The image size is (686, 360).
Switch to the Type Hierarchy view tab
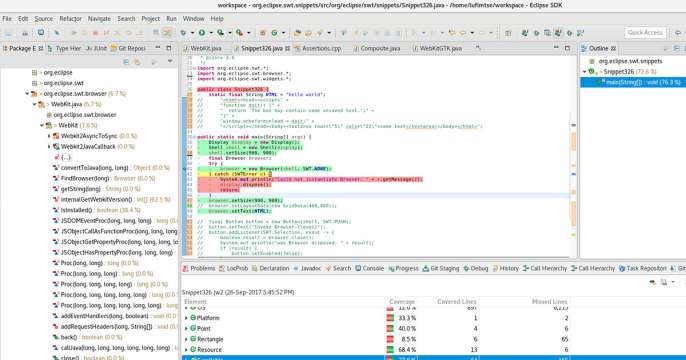(64, 48)
